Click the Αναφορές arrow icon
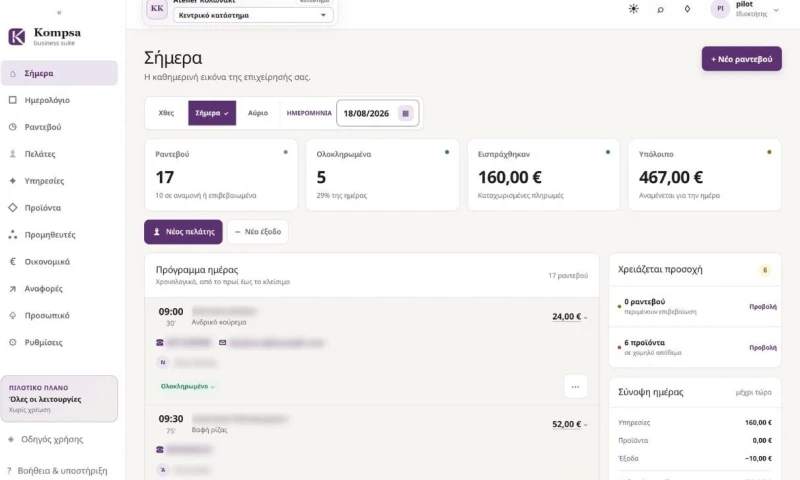Viewport: 800px width, 480px height. pyautogui.click(x=13, y=289)
